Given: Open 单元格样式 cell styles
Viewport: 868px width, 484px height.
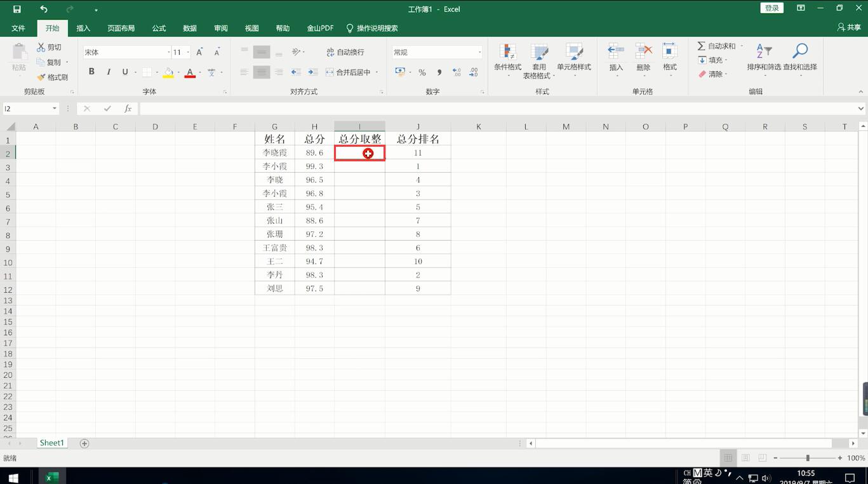Looking at the screenshot, I should click(x=574, y=61).
